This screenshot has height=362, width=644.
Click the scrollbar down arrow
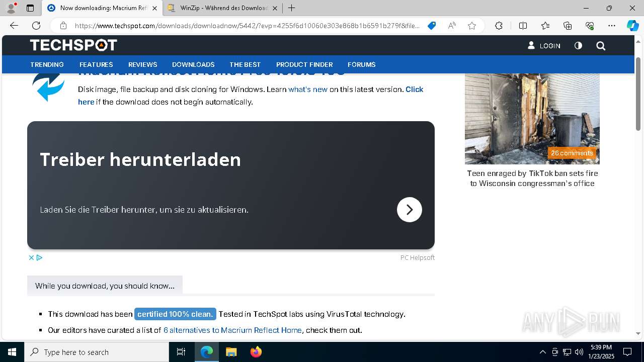638,333
